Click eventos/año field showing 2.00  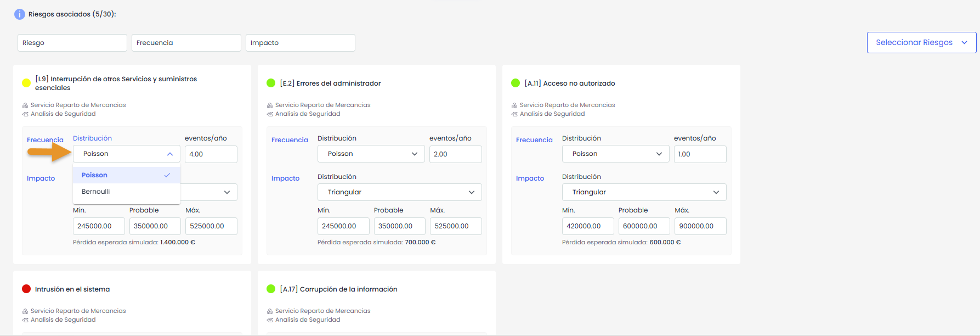456,154
